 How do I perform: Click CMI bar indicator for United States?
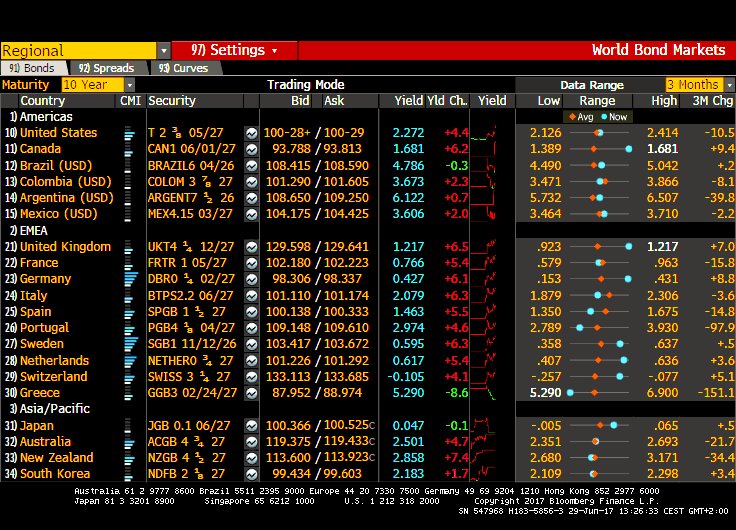coord(129,133)
